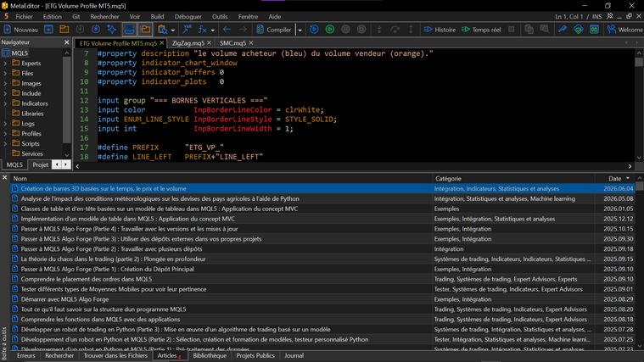
Task: Sort articles by the Catégorie column
Action: 513,179
